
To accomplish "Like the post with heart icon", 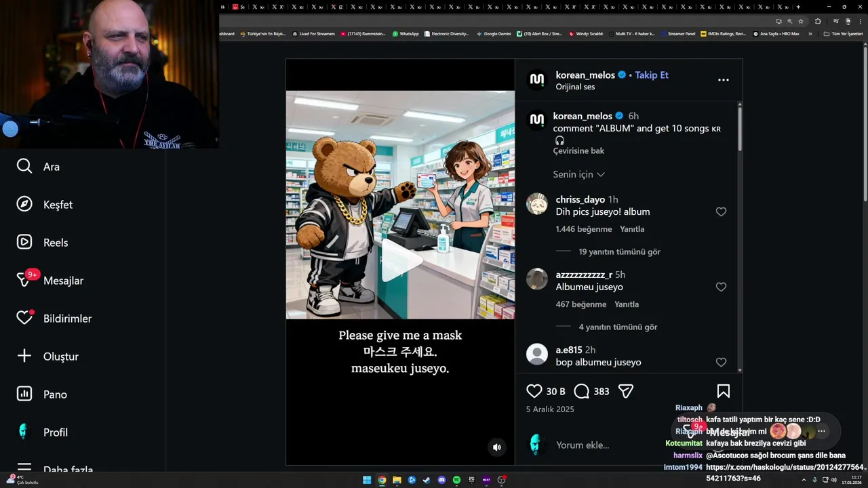I will pos(534,391).
